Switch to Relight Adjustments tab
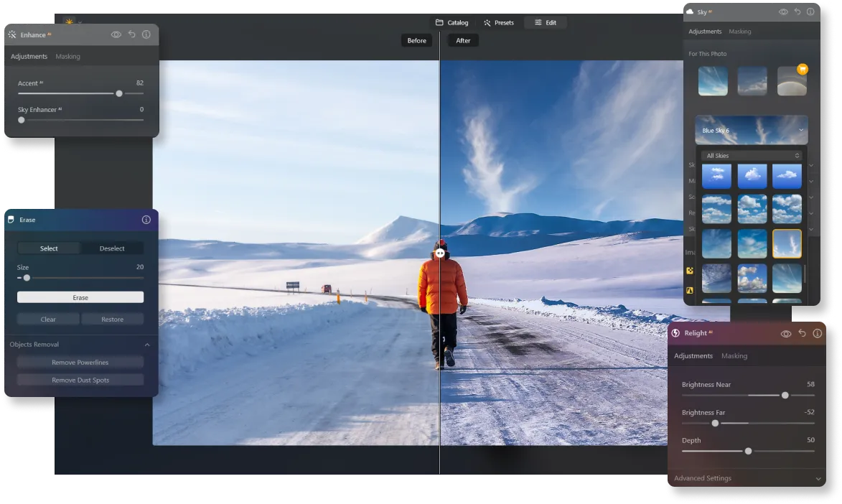 693,355
